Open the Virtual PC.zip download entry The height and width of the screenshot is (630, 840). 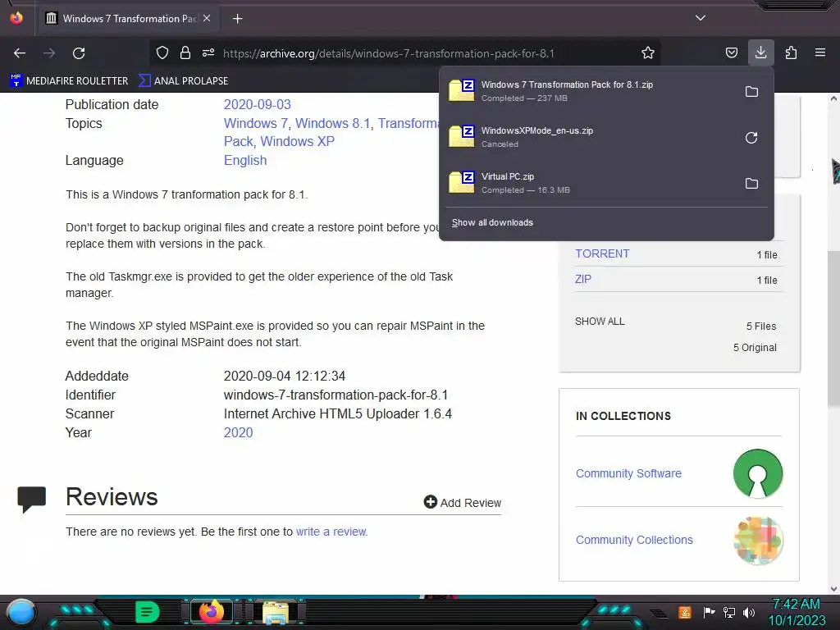coord(589,183)
